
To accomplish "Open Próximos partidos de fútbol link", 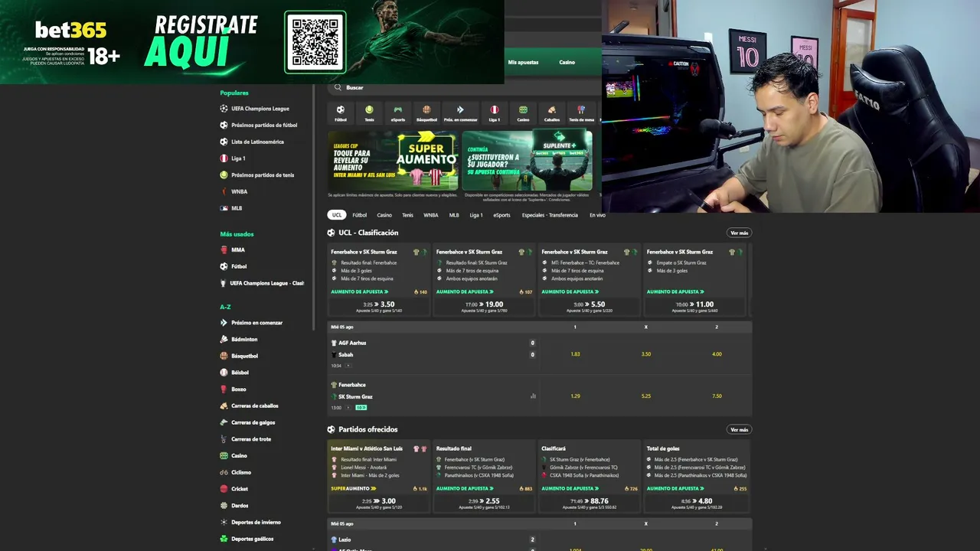I will [264, 125].
